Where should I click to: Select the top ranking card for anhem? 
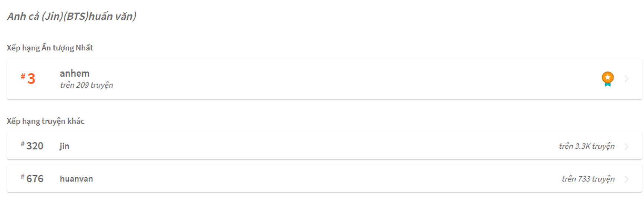(x=324, y=79)
